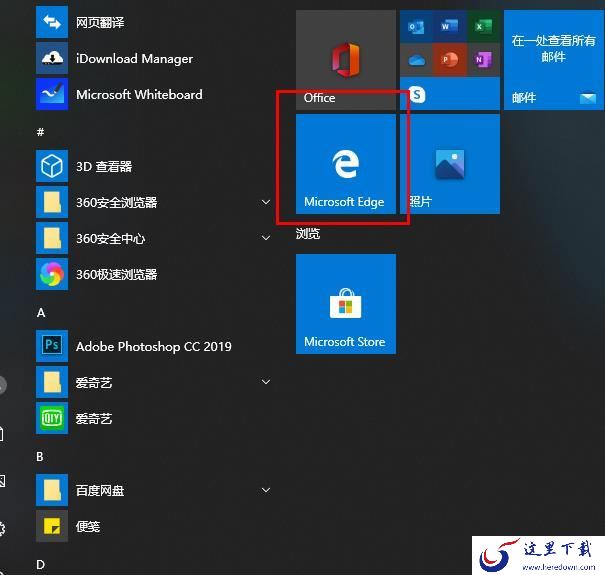Click the D section letter header
605x575 pixels.
click(x=41, y=565)
